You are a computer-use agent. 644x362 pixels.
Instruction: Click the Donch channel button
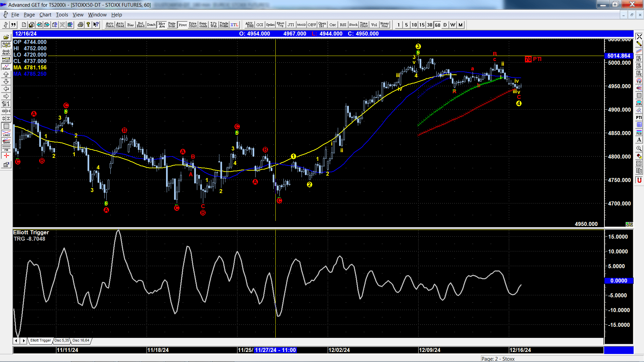click(x=151, y=25)
